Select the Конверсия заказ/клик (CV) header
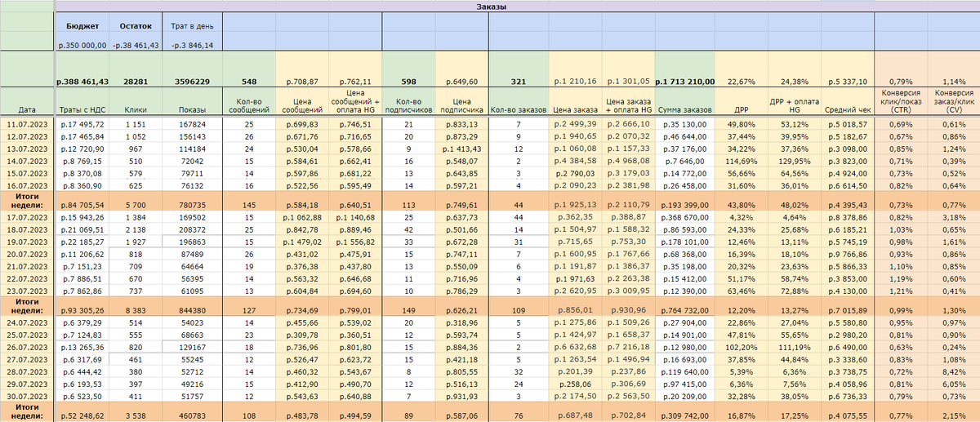Screen dimensions: 980x422 [954, 103]
